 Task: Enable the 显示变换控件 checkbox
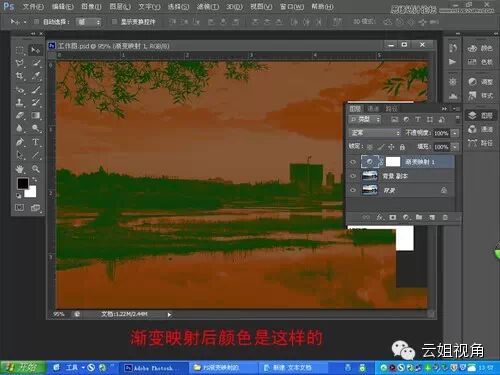click(x=114, y=22)
